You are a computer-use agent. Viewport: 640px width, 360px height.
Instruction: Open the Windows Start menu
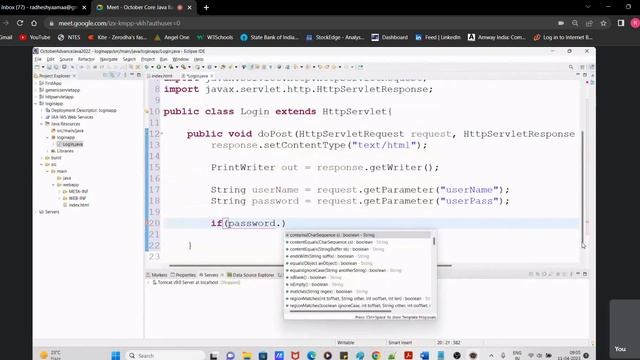[x=116, y=356]
